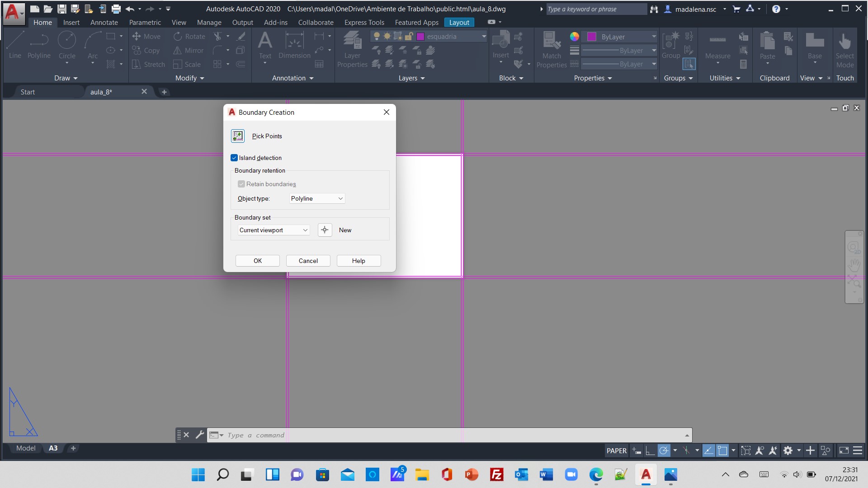
Task: Click the Move tool
Action: pos(146,36)
